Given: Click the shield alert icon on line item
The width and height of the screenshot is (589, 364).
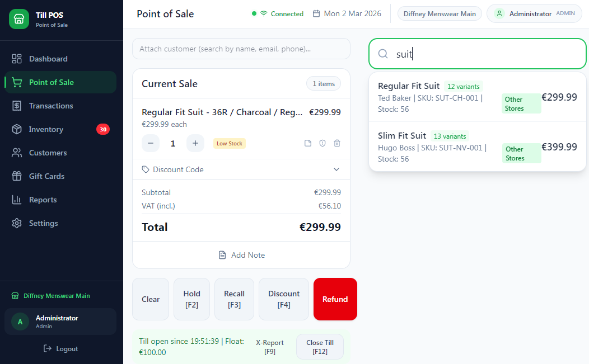Looking at the screenshot, I should click(x=322, y=144).
